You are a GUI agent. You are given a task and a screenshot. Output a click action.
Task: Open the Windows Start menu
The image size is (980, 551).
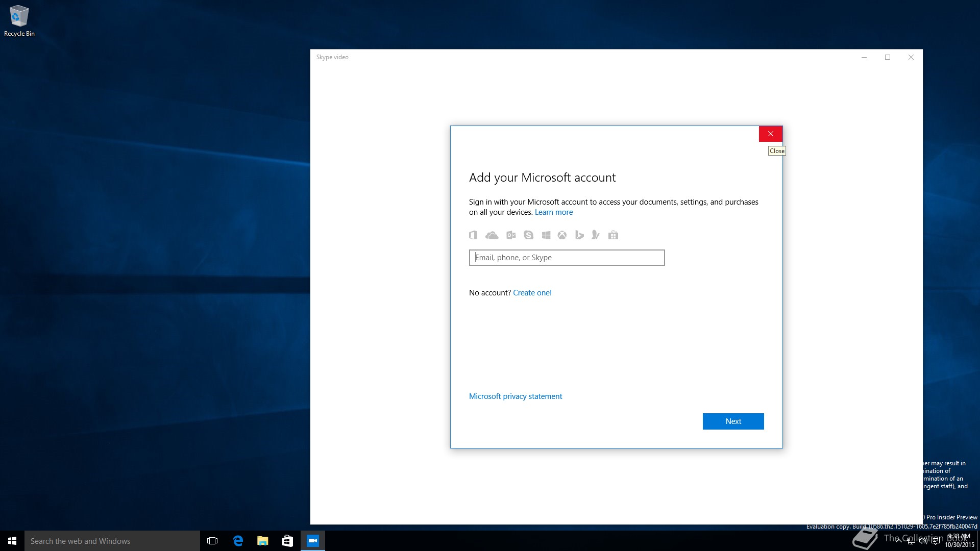[12, 541]
